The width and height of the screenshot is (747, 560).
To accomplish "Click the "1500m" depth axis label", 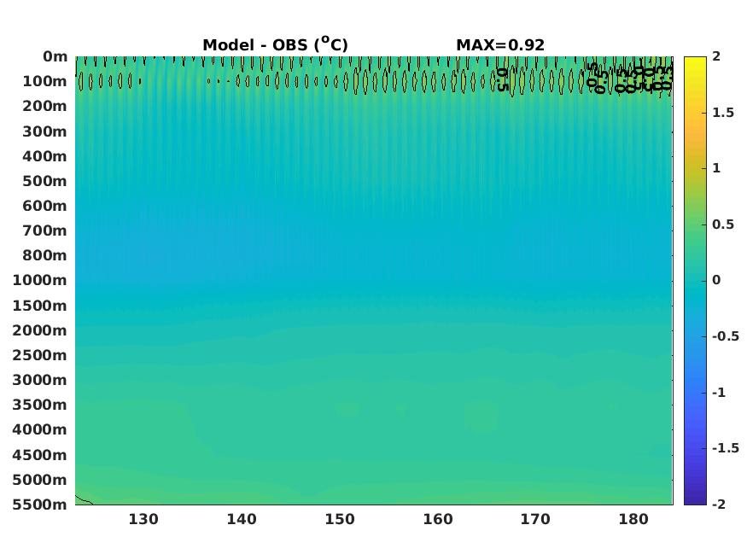I will click(40, 306).
